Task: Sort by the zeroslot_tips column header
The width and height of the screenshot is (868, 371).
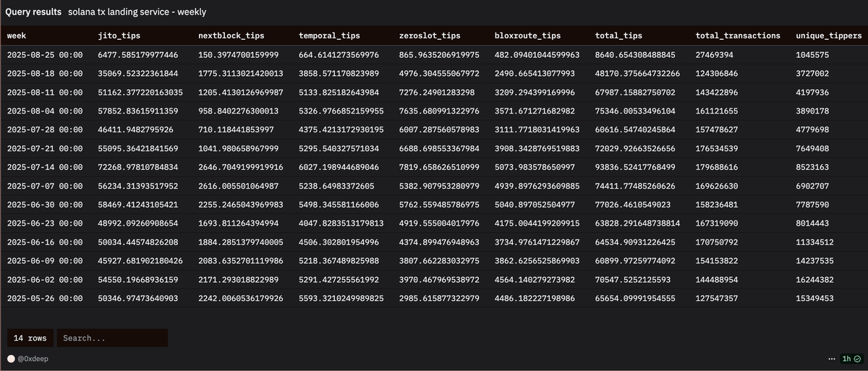Action: [x=430, y=35]
